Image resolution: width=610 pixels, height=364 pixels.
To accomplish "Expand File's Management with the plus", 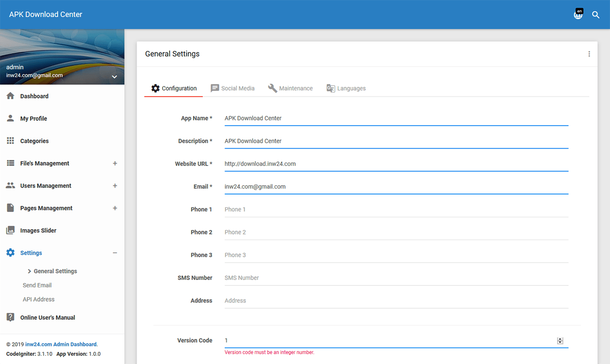I will pyautogui.click(x=115, y=163).
